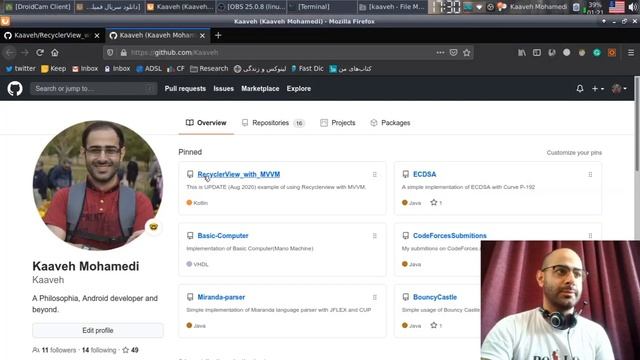Open page actions three-dot menu
The image size is (640, 360).
tap(440, 52)
